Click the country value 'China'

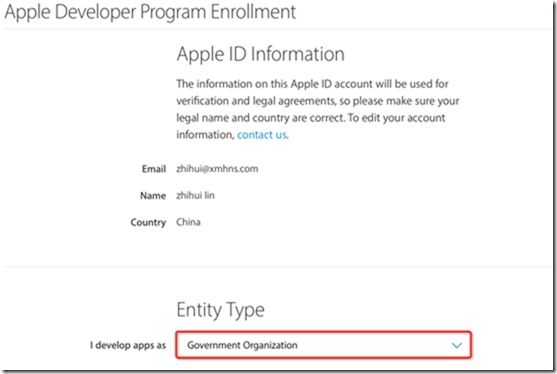point(188,222)
